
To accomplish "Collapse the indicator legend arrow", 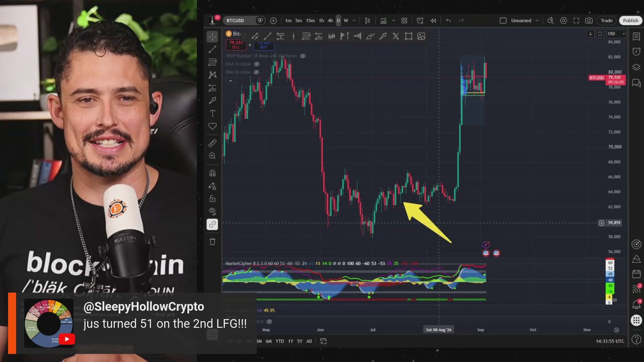I will coord(230,81).
